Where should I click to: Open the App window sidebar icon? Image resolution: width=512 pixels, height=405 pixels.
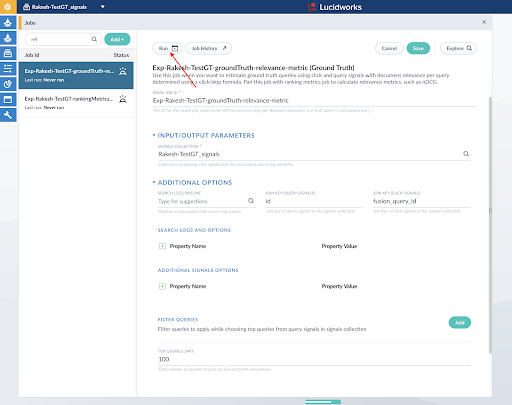pyautogui.click(x=8, y=99)
